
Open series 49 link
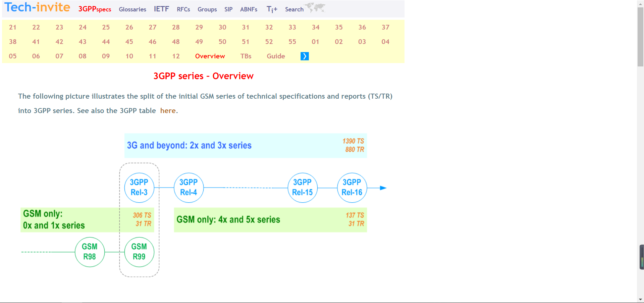(x=199, y=42)
